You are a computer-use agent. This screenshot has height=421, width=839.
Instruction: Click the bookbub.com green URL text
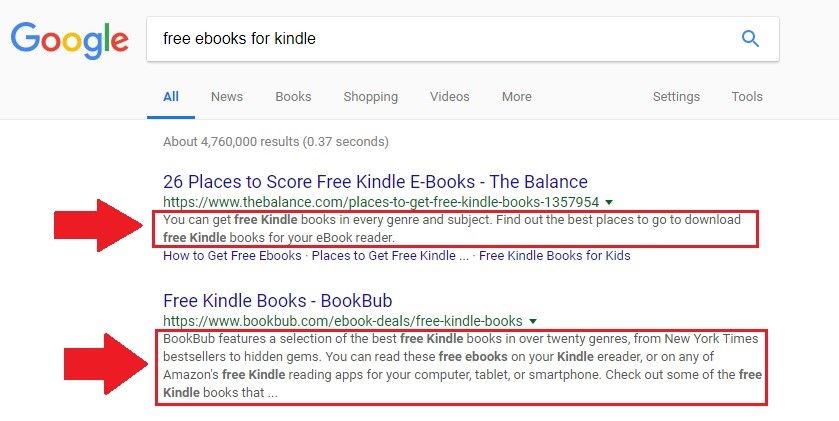tap(342, 322)
